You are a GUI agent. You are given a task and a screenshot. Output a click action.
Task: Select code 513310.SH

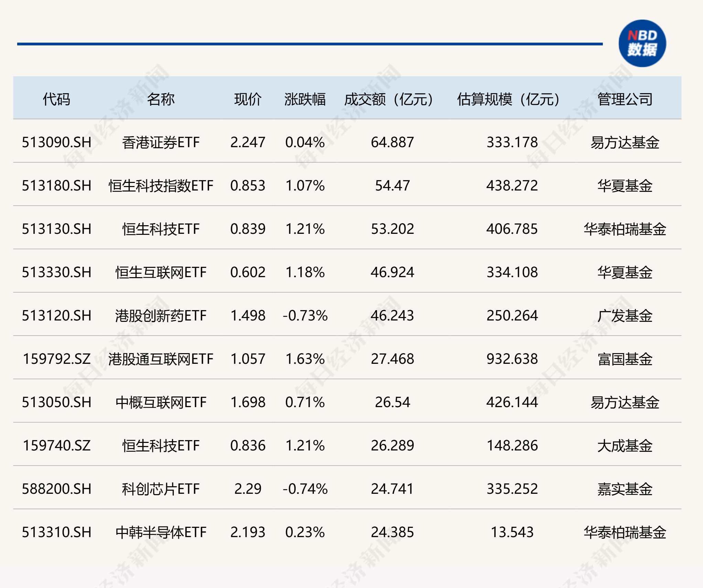tap(57, 532)
